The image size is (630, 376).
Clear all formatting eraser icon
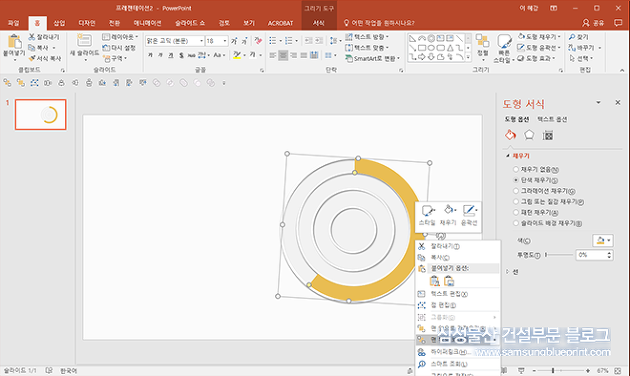click(x=258, y=41)
